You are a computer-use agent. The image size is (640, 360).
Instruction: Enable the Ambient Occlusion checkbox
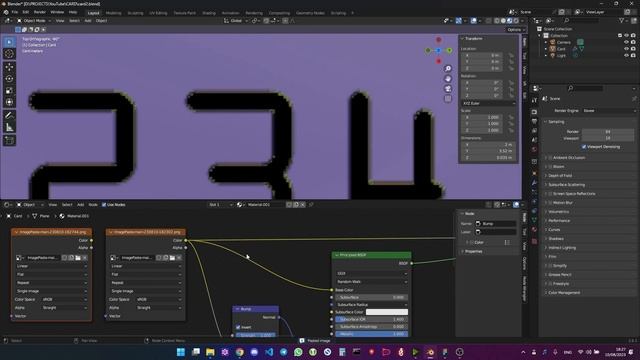click(550, 158)
